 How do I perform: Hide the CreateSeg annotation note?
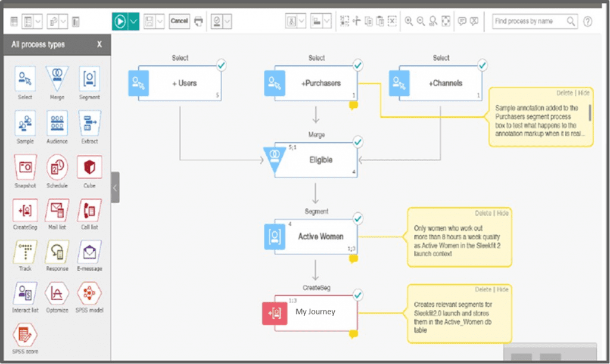pos(502,290)
